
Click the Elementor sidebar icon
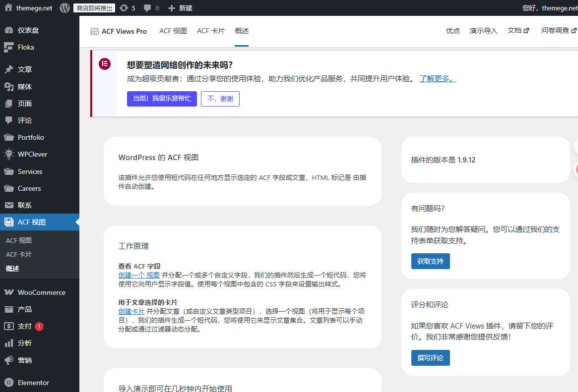pos(9,383)
